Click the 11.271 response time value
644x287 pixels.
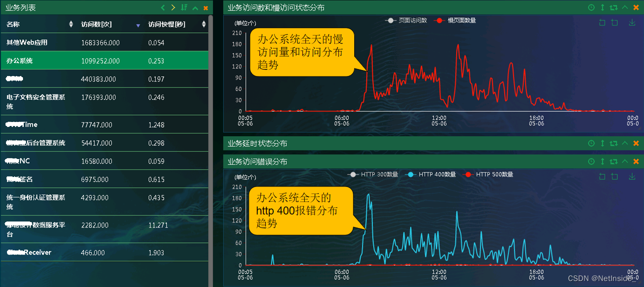click(x=158, y=225)
